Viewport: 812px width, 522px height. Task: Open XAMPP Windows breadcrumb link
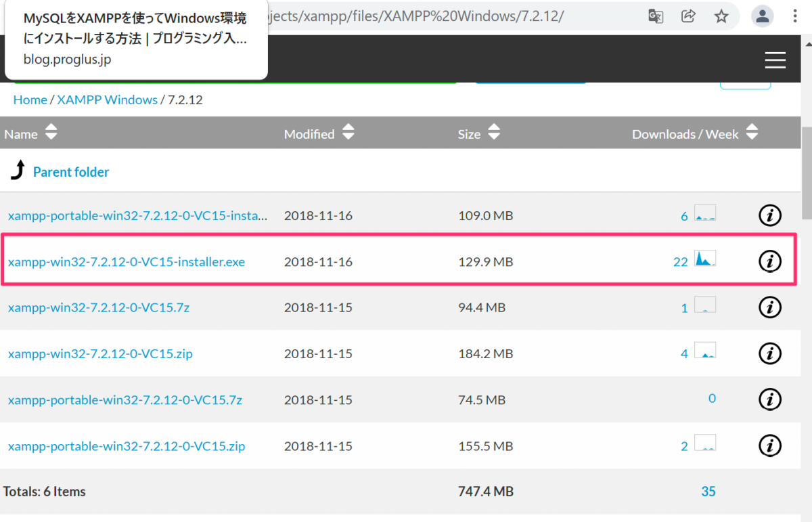pyautogui.click(x=107, y=100)
